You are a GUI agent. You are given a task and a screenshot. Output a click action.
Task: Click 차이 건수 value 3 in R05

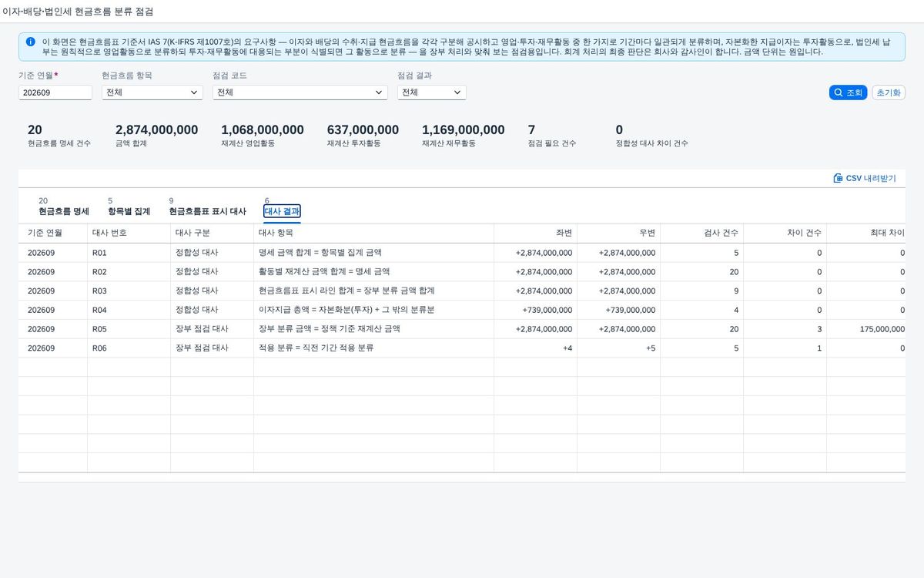coord(819,329)
